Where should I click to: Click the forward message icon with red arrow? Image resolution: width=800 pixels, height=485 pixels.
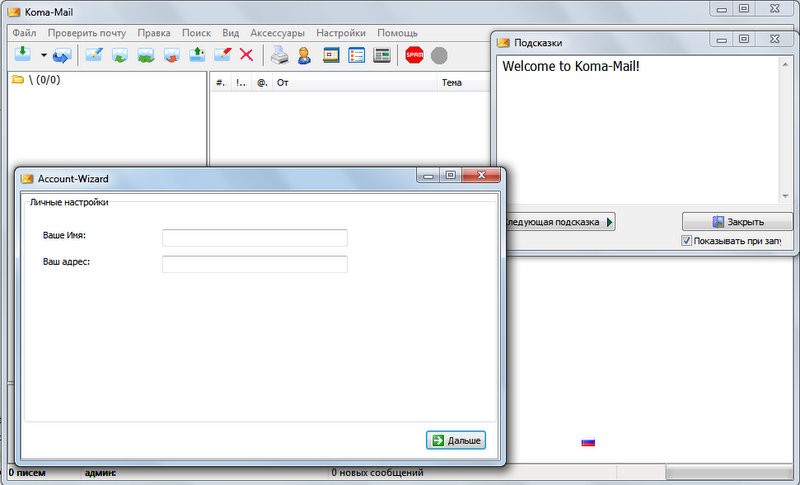[x=171, y=55]
